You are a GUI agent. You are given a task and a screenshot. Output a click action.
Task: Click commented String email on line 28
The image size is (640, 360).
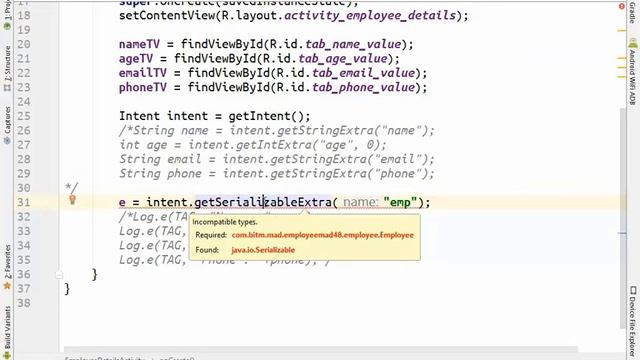point(160,159)
